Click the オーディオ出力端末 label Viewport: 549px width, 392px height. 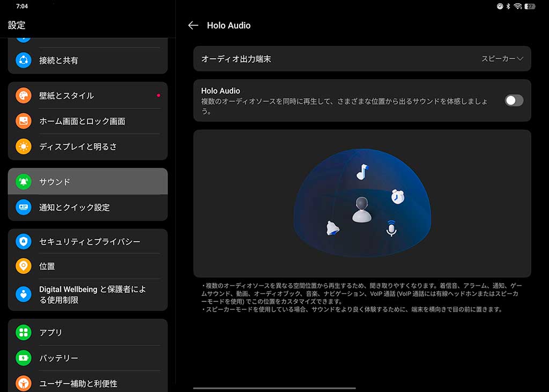(x=236, y=59)
